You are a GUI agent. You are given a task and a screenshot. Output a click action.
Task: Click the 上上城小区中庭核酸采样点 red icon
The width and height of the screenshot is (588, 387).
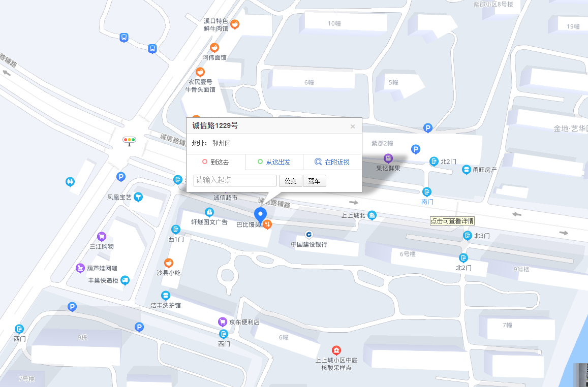click(x=336, y=350)
